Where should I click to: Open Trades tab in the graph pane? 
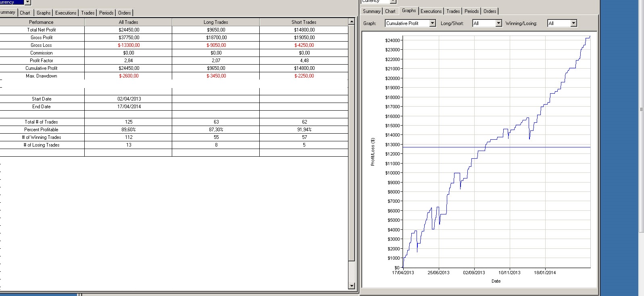click(453, 11)
